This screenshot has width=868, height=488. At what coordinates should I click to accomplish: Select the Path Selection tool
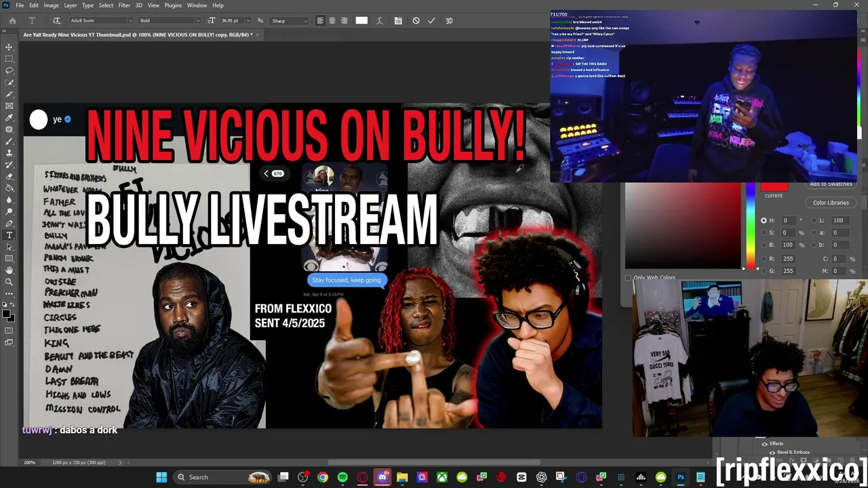(x=9, y=247)
